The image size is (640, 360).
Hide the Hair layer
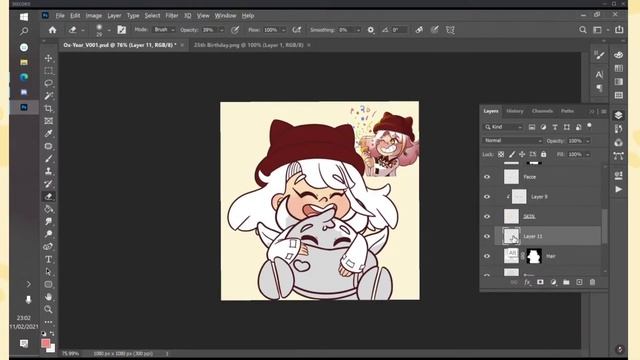487,256
